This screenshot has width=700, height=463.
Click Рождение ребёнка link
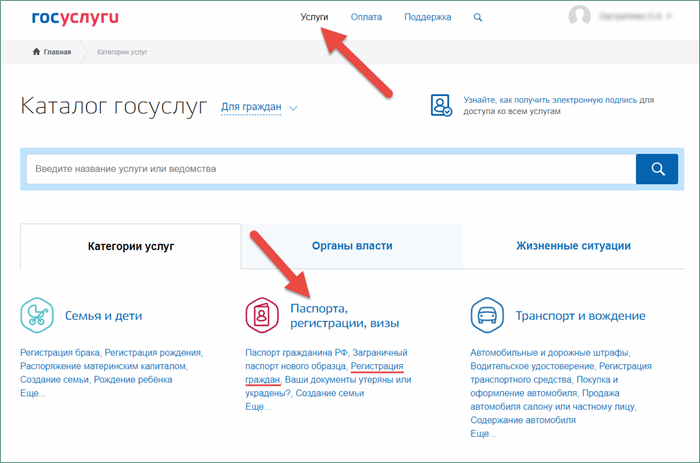[133, 380]
